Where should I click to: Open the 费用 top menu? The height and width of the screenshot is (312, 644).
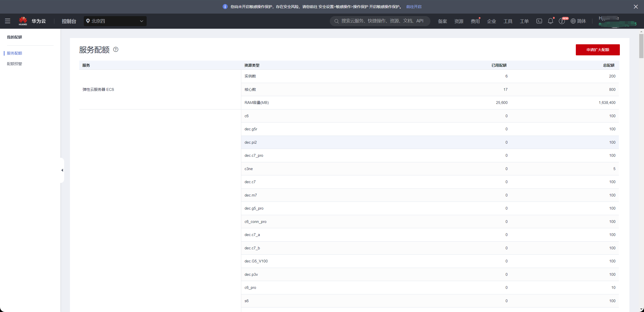[x=475, y=21]
